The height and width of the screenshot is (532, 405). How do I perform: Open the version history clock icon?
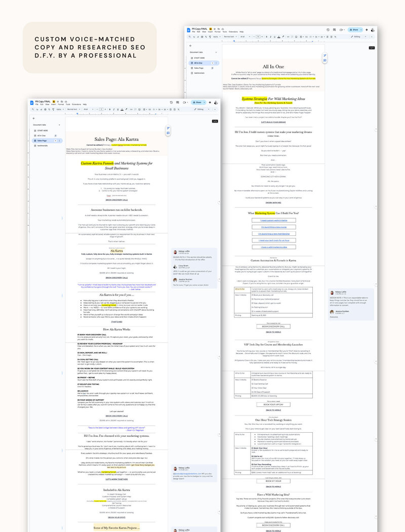pyautogui.click(x=171, y=102)
